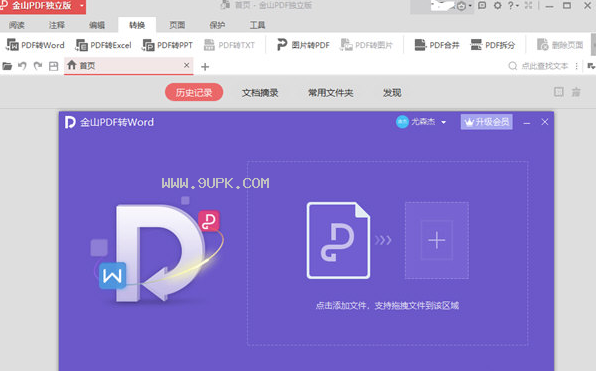Open the 发现 section
This screenshot has width=596, height=371.
click(x=392, y=93)
